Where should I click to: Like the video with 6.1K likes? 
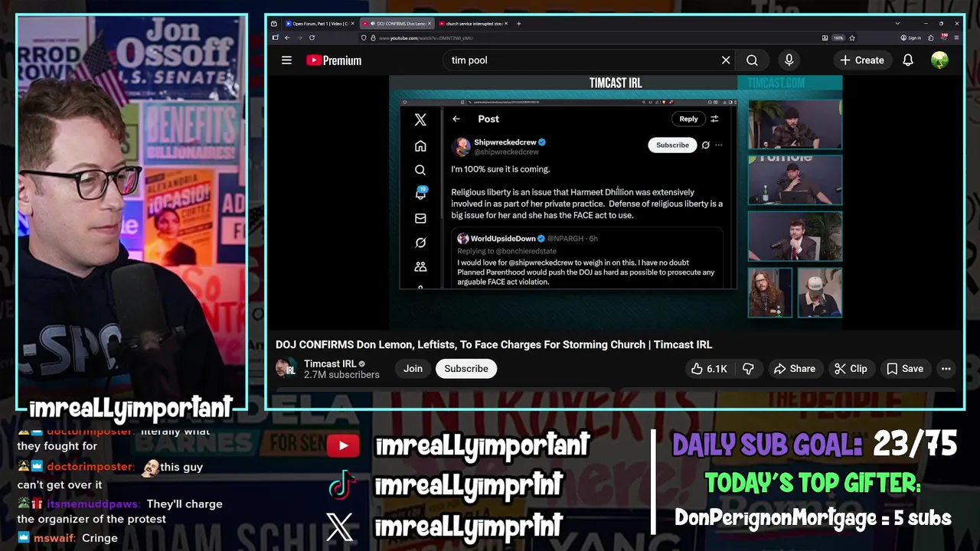pos(709,369)
